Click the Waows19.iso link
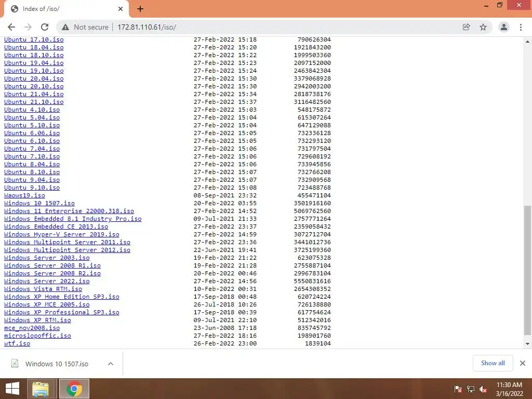The height and width of the screenshot is (399, 532). click(24, 196)
